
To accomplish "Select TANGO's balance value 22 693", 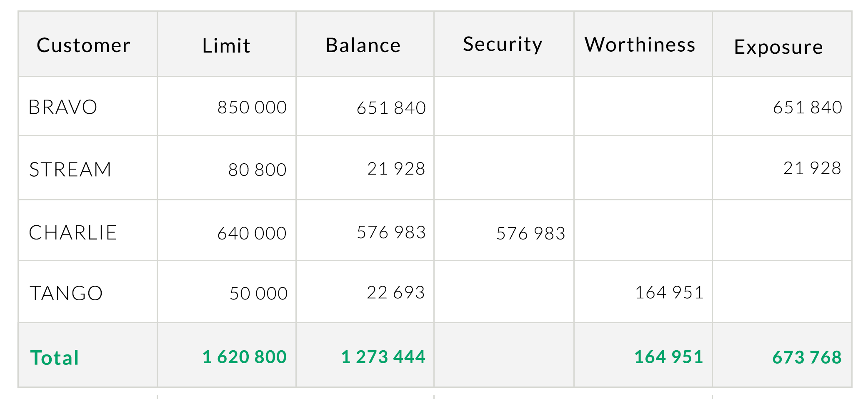I will [x=396, y=292].
